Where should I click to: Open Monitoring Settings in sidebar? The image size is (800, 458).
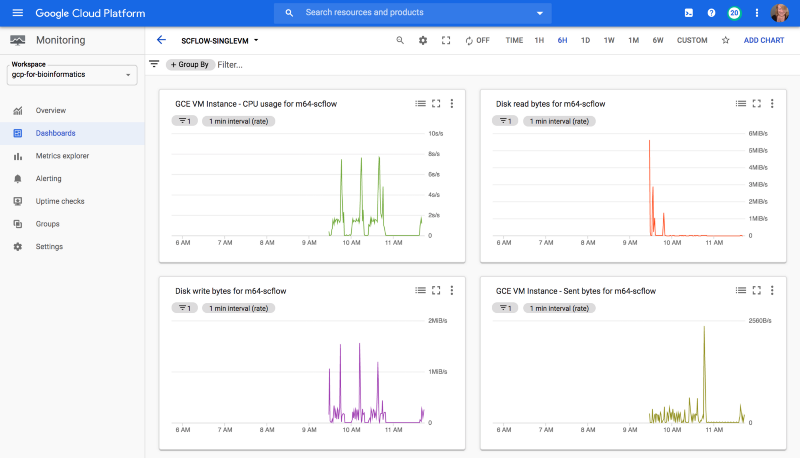(72, 246)
